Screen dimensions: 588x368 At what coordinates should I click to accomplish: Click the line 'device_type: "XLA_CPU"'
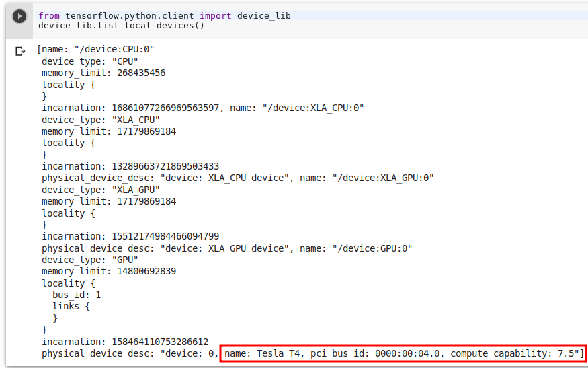coord(101,120)
